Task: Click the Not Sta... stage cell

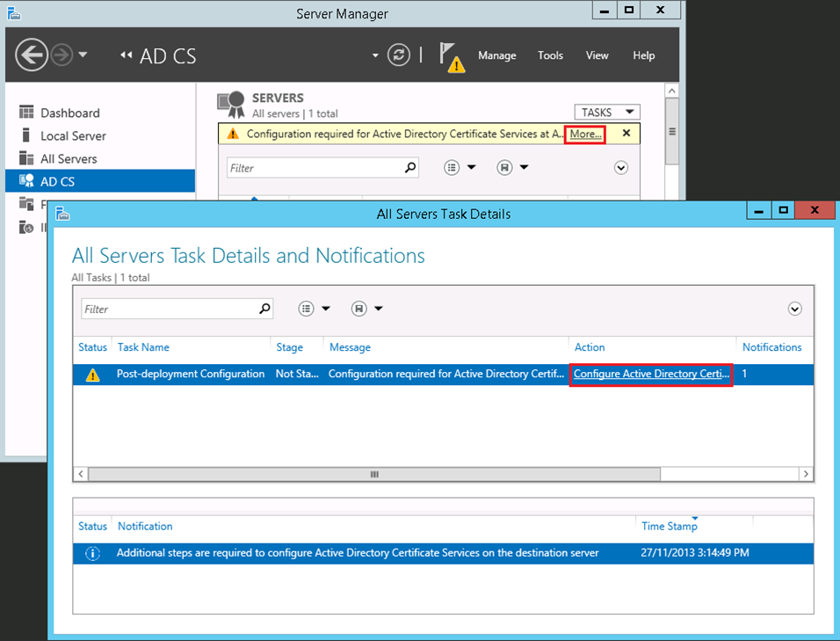Action: pos(297,374)
